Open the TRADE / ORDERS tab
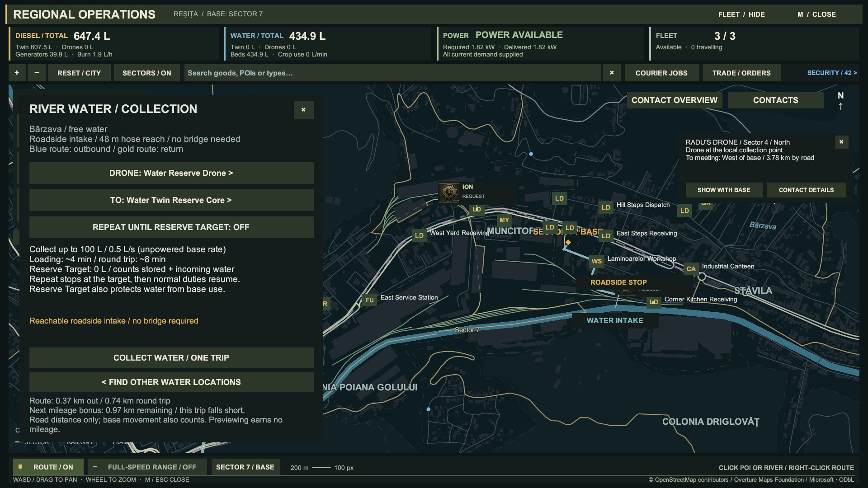Image resolution: width=868 pixels, height=488 pixels. (741, 73)
